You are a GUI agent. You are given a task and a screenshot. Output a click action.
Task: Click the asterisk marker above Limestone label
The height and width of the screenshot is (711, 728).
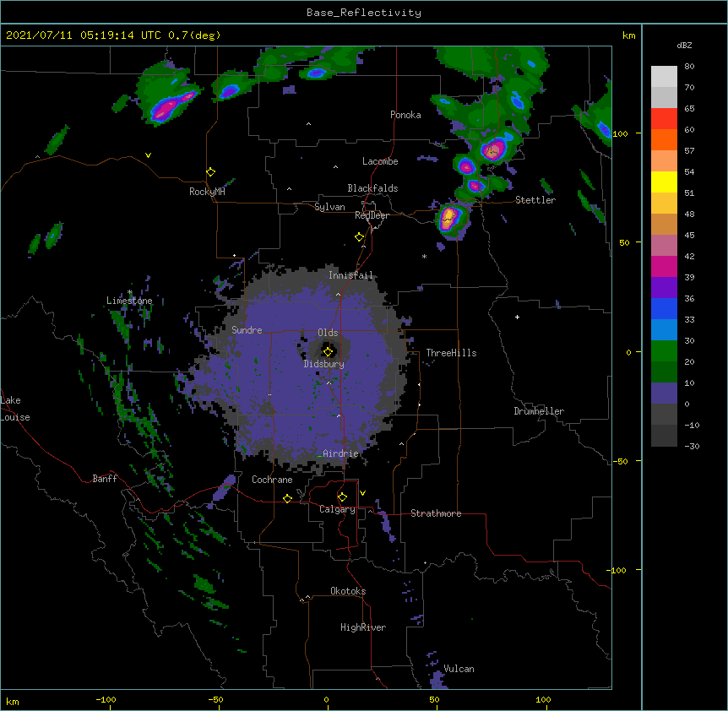[130, 292]
